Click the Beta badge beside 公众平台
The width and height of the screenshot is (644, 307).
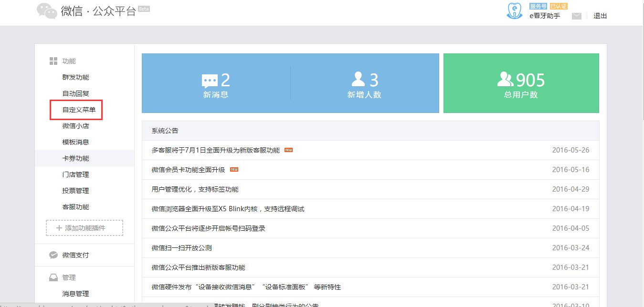pyautogui.click(x=144, y=9)
